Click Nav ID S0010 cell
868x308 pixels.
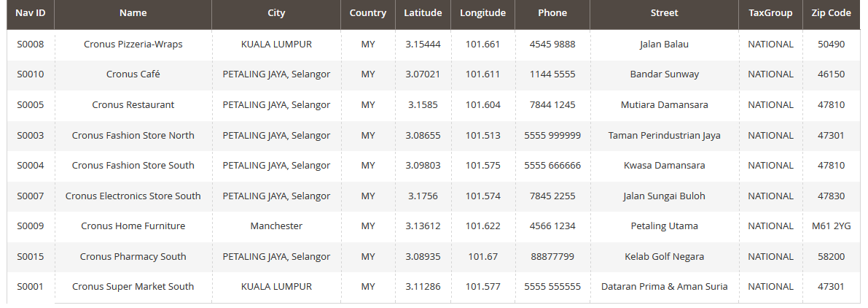coord(31,74)
